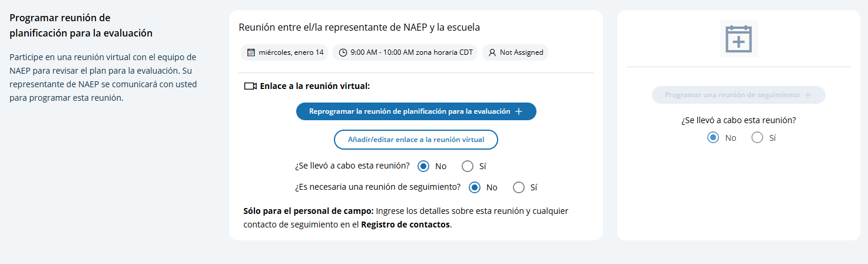Click the NAEP representative and school meeting title

(359, 27)
